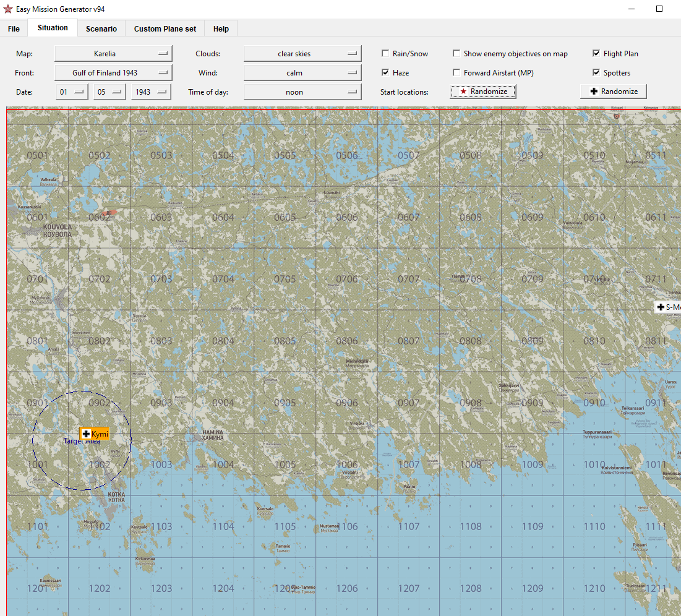
Task: Click the Kymi airfield marker on map
Action: click(x=94, y=434)
